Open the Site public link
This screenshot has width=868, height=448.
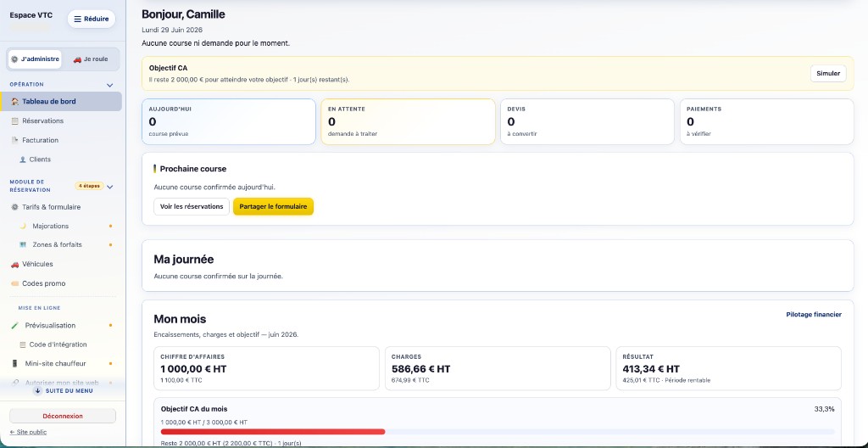tap(28, 433)
